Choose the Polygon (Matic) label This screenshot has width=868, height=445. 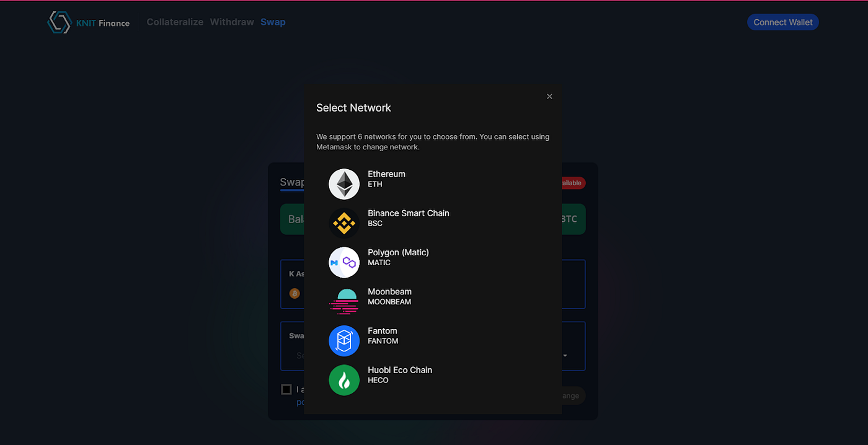398,252
